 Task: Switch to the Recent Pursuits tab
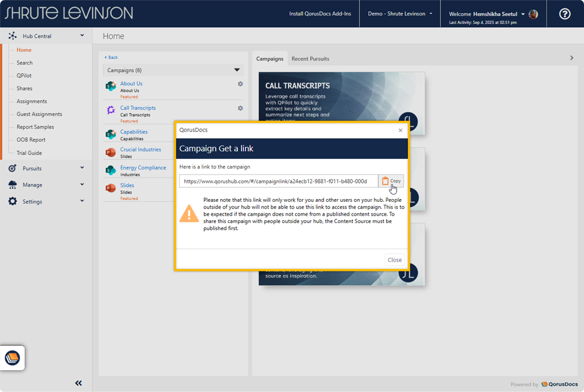[x=310, y=59]
